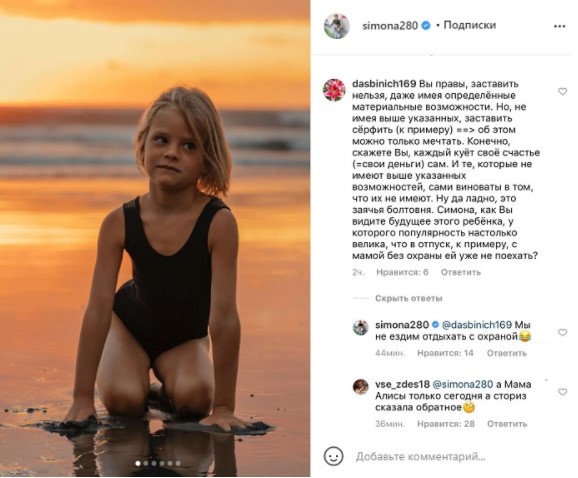This screenshot has width=578, height=478.
Task: Open the @dasbinich169 mention link
Action: click(476, 325)
